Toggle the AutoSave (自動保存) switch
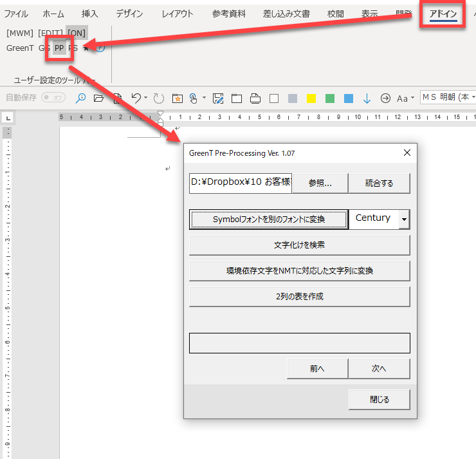The width and height of the screenshot is (476, 459). click(54, 98)
